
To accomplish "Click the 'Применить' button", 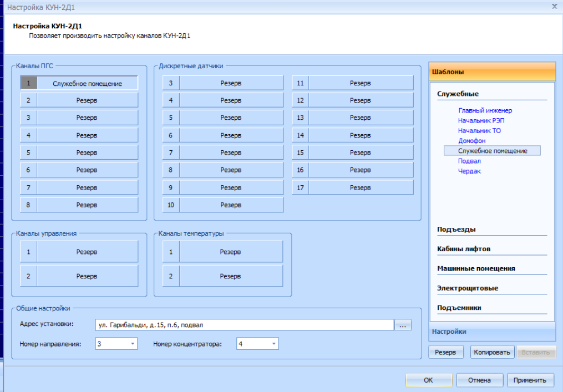I will tap(530, 380).
